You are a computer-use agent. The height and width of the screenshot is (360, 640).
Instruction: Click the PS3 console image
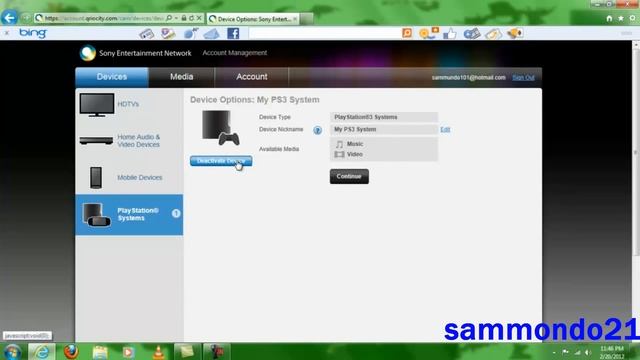tap(220, 128)
